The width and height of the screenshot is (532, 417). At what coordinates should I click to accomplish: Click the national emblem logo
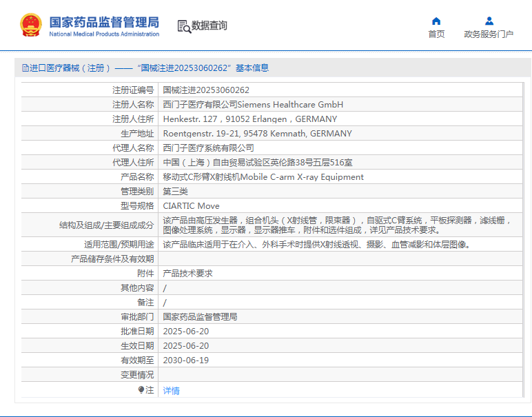(31, 25)
